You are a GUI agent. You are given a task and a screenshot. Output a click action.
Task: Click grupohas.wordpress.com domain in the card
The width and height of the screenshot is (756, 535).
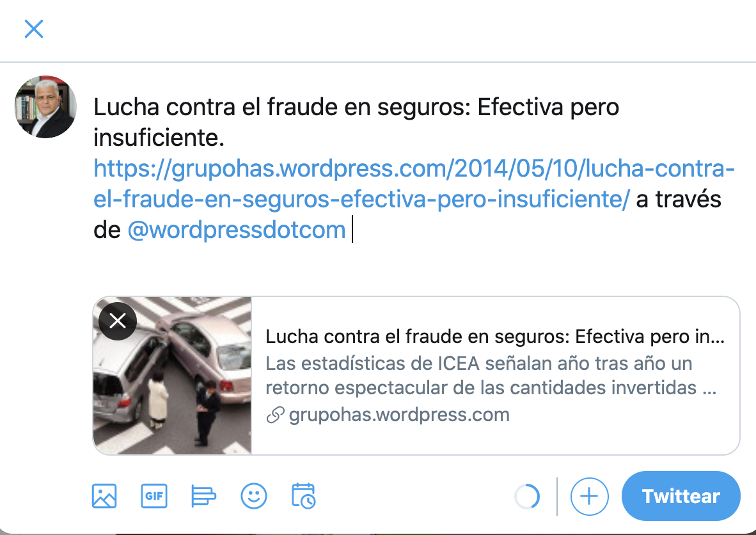pos(398,415)
